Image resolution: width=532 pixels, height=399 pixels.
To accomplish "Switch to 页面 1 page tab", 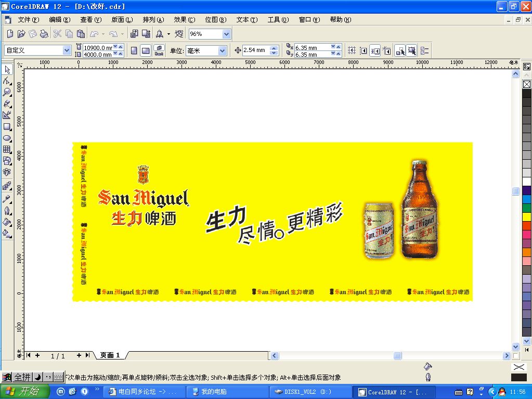I will tap(110, 355).
